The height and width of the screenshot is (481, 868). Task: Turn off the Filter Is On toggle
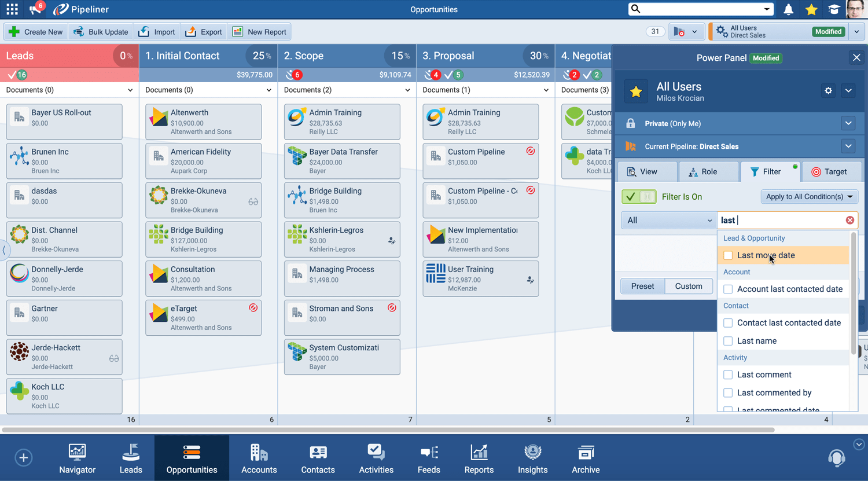[639, 197]
